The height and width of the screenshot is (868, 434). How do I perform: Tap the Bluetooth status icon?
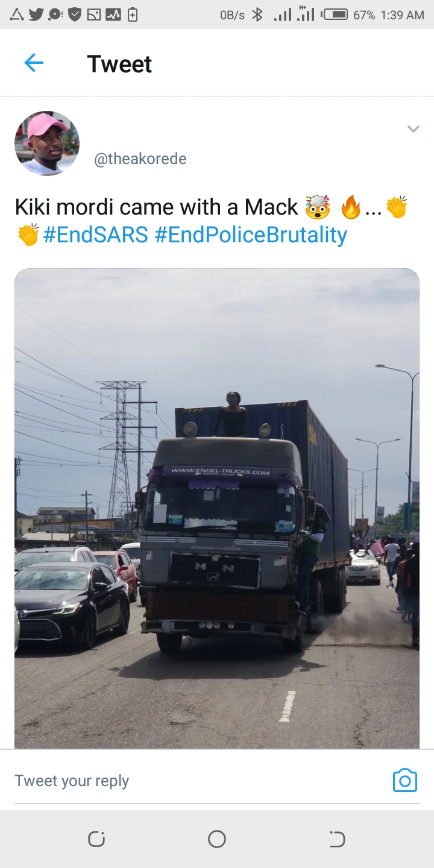[x=257, y=14]
